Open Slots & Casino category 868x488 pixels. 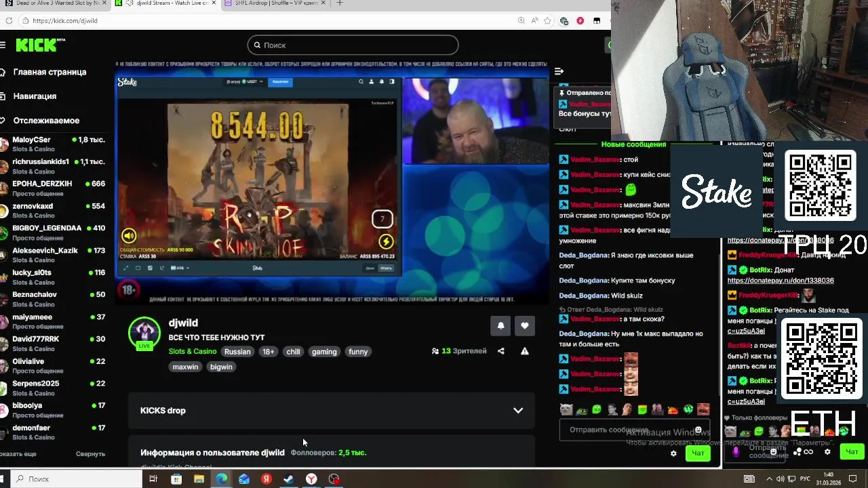tap(193, 352)
